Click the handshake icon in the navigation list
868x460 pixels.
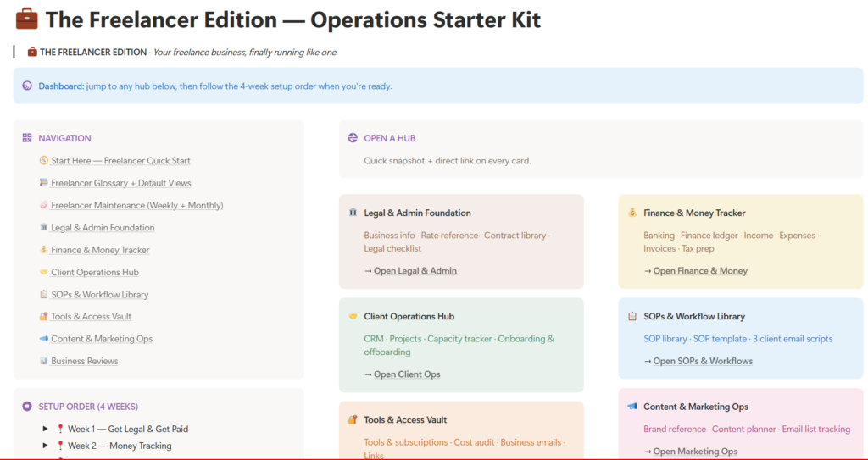(x=44, y=272)
